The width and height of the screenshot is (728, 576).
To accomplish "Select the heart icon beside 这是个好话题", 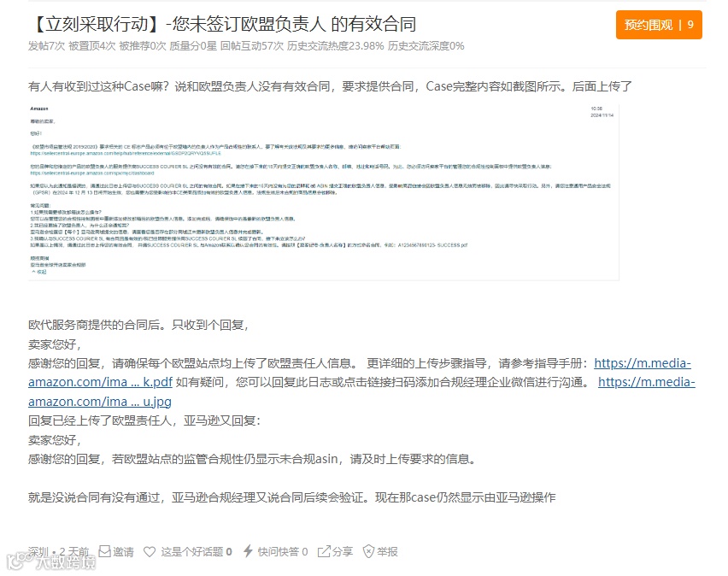I will (x=150, y=550).
